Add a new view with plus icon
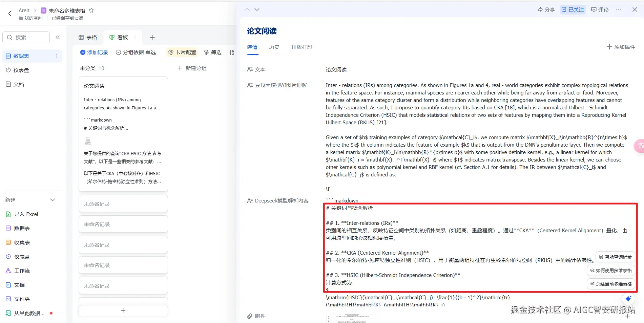 [152, 37]
